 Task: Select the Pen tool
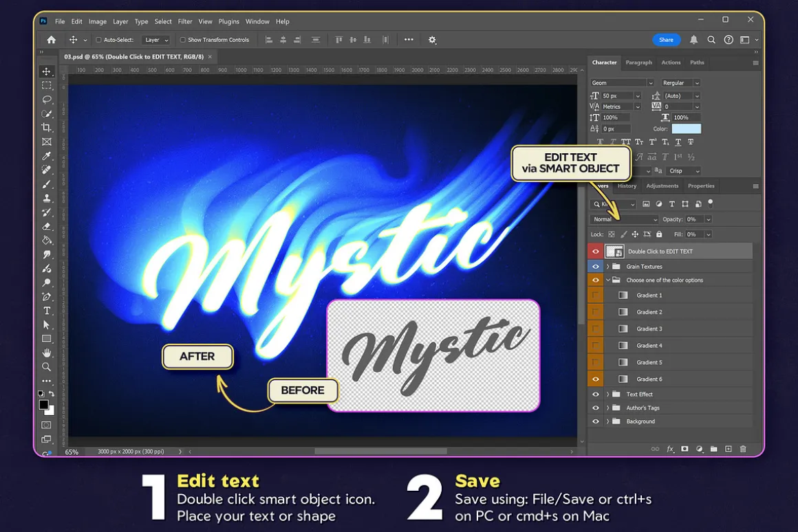click(x=47, y=296)
